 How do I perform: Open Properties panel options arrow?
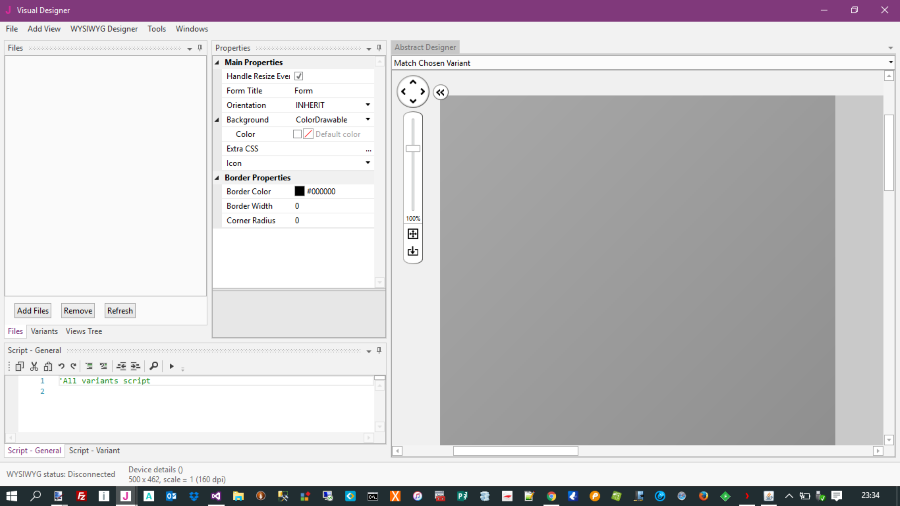(368, 49)
